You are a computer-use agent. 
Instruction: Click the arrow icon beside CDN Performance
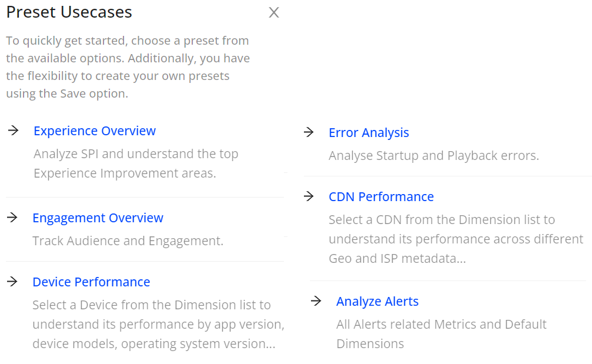pos(309,196)
